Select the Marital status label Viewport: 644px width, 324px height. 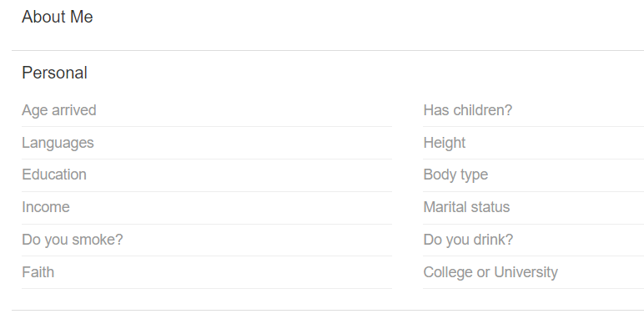466,207
